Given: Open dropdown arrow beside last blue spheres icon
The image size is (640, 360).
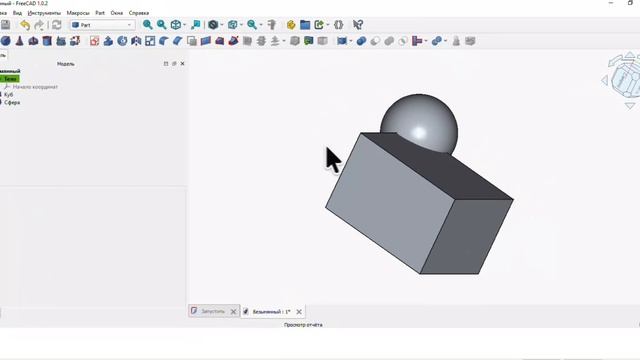Looking at the screenshot, I should [x=445, y=41].
